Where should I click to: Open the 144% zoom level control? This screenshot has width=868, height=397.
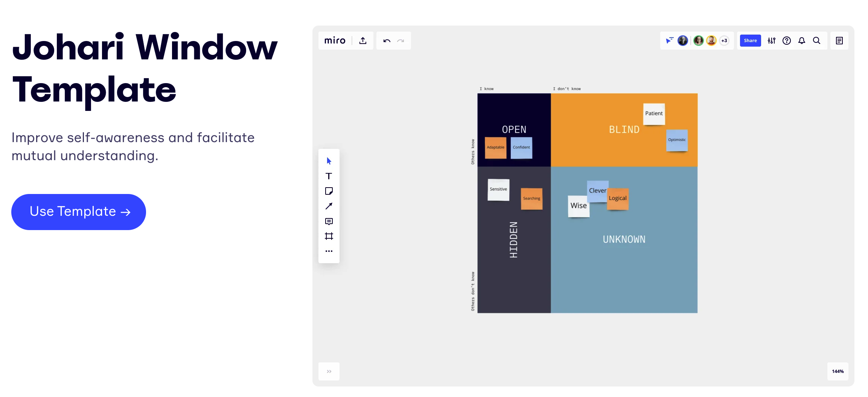838,371
